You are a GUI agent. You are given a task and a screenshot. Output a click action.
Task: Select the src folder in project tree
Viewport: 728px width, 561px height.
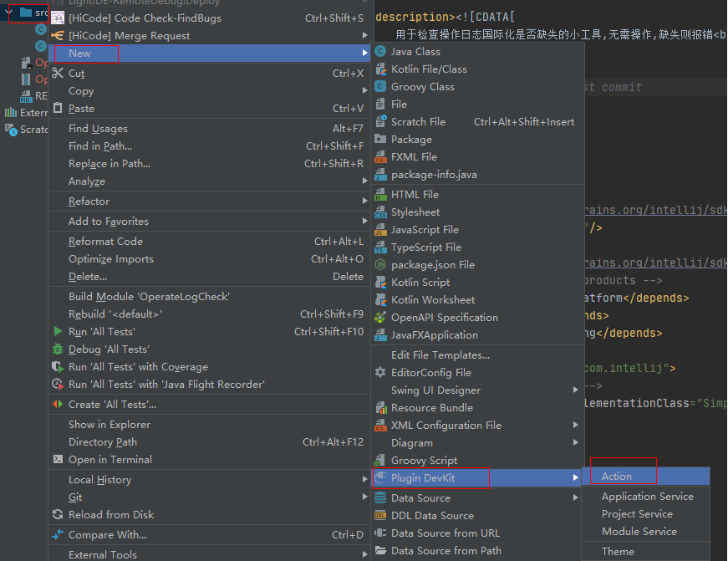38,13
